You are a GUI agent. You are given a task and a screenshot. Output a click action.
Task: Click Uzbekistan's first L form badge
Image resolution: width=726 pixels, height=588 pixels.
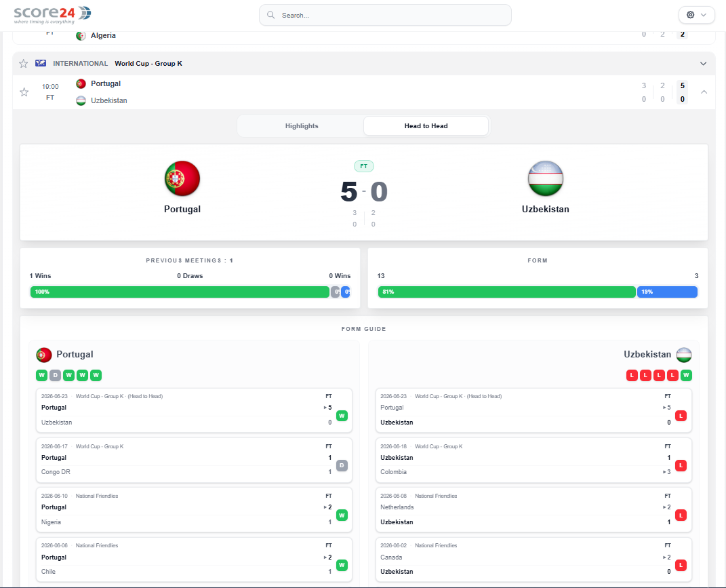pos(632,375)
